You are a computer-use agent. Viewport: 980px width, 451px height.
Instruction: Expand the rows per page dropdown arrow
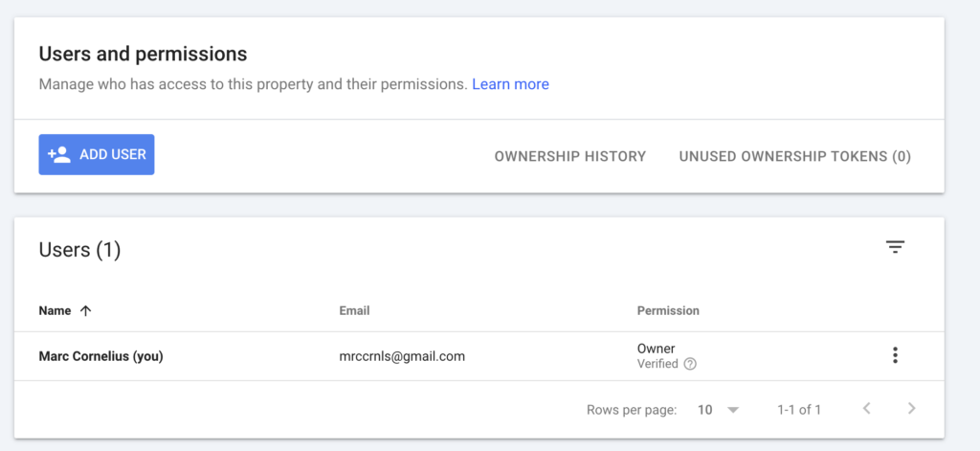(x=733, y=410)
